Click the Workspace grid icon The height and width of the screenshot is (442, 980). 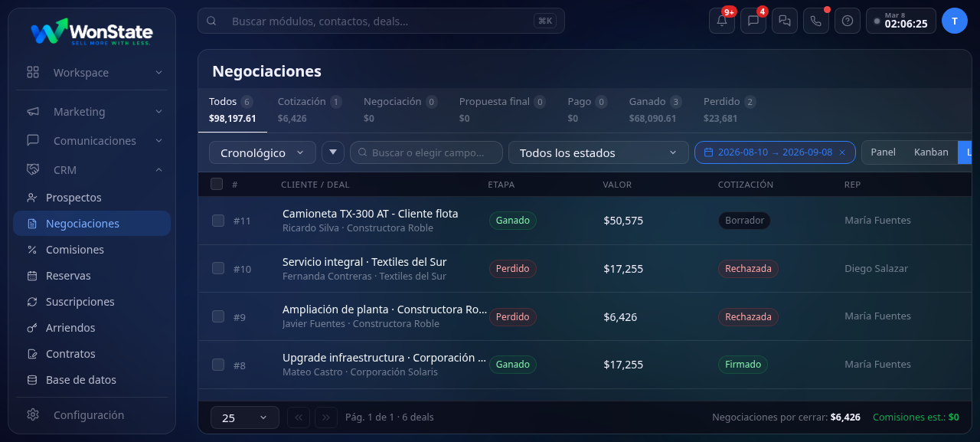pyautogui.click(x=33, y=72)
